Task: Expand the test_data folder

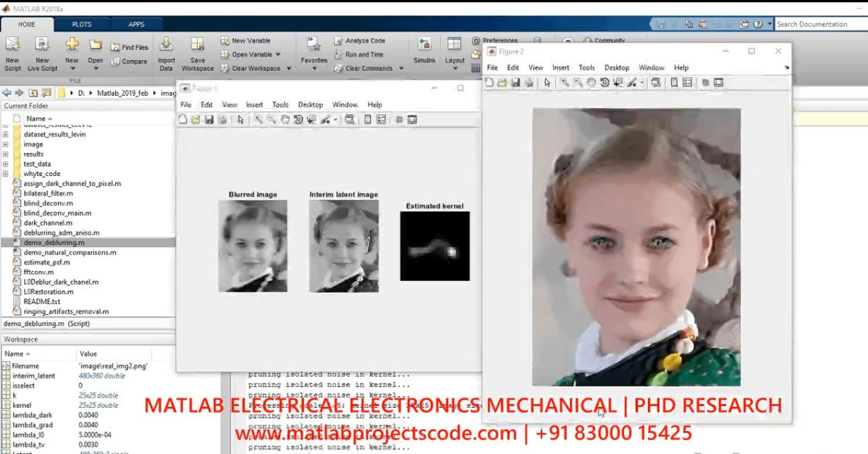Action: (6, 164)
